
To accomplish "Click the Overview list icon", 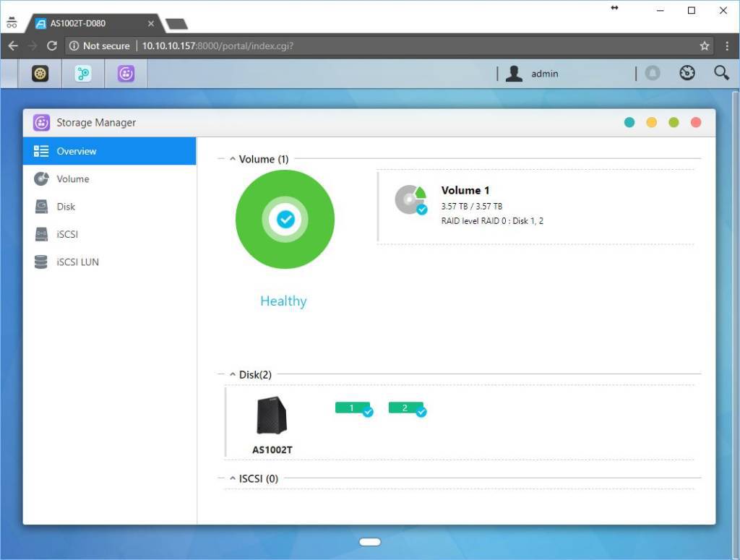I will (41, 151).
